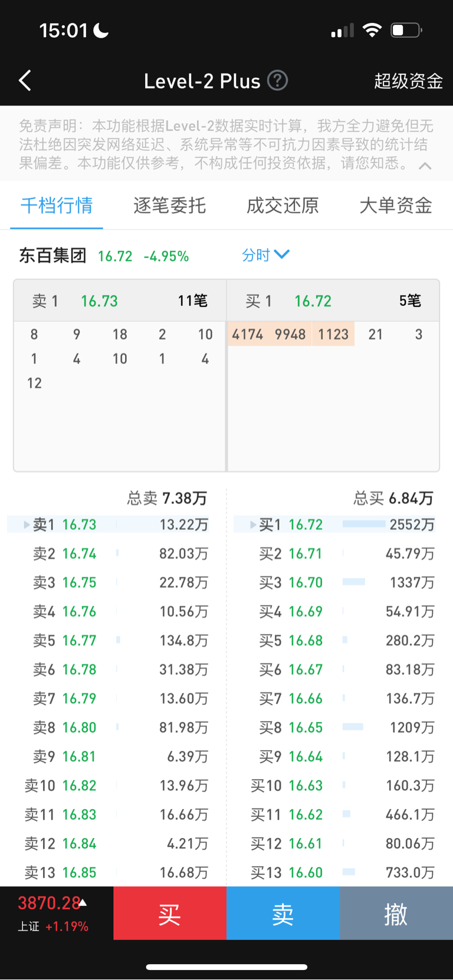Tap the 上证 index triangle indicator

(x=83, y=902)
